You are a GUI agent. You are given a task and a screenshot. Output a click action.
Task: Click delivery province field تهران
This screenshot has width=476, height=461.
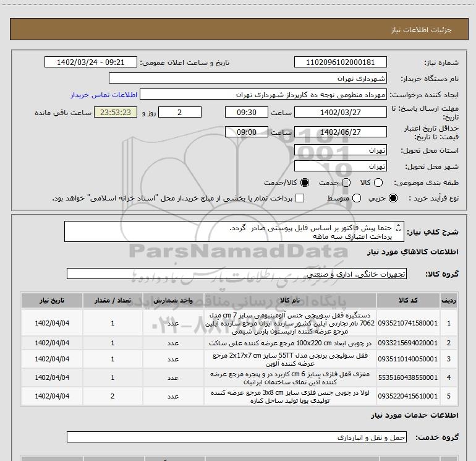coord(340,150)
